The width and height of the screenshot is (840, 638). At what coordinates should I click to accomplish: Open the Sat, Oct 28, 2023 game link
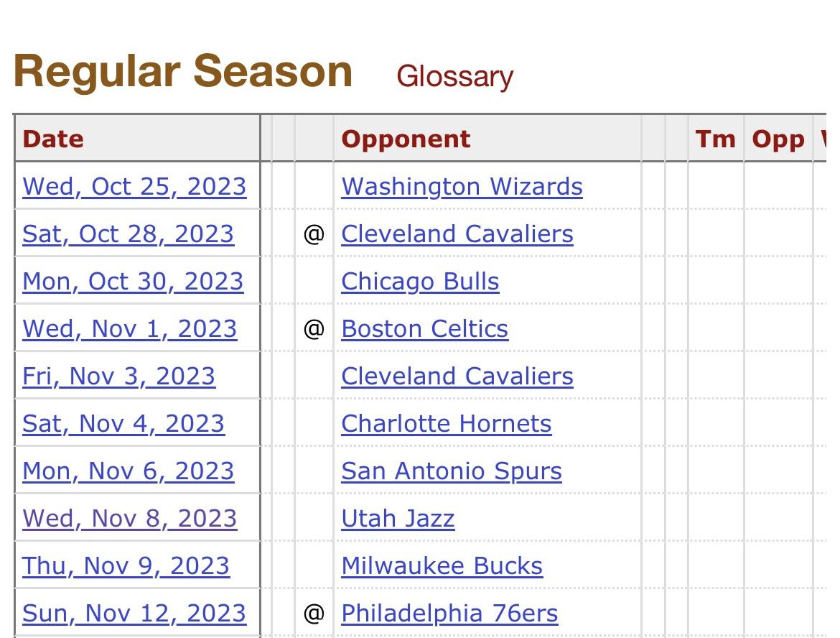pos(128,234)
